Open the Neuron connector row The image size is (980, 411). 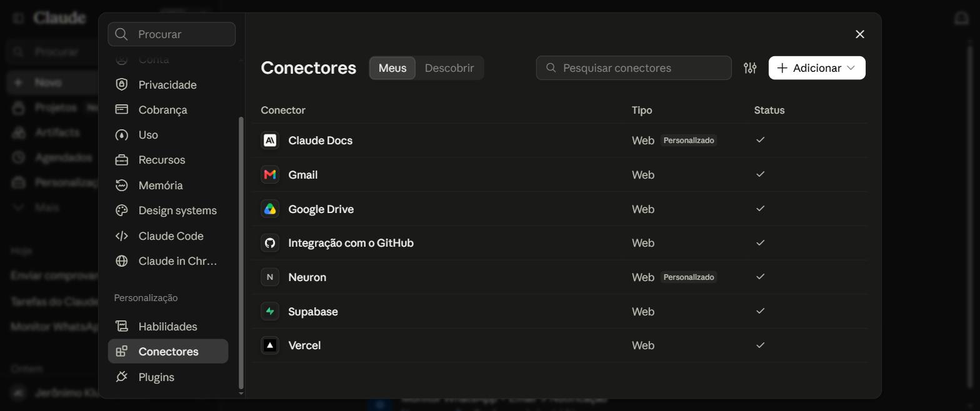[x=560, y=277]
